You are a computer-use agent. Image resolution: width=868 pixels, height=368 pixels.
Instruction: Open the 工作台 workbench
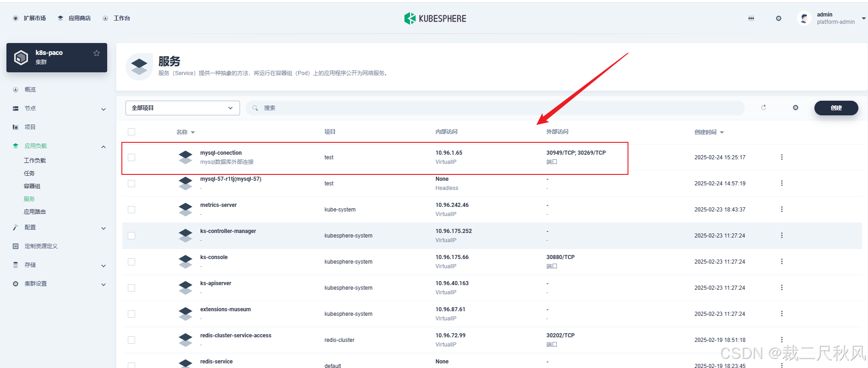[116, 18]
